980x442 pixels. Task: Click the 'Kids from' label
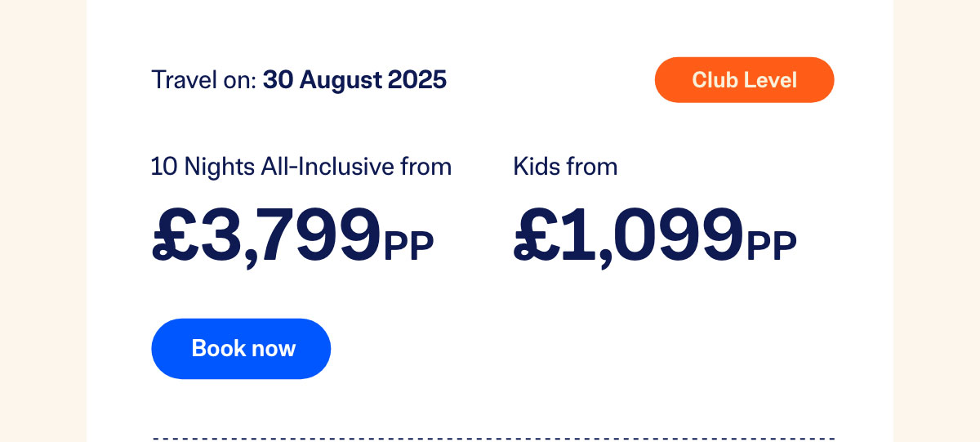point(565,167)
